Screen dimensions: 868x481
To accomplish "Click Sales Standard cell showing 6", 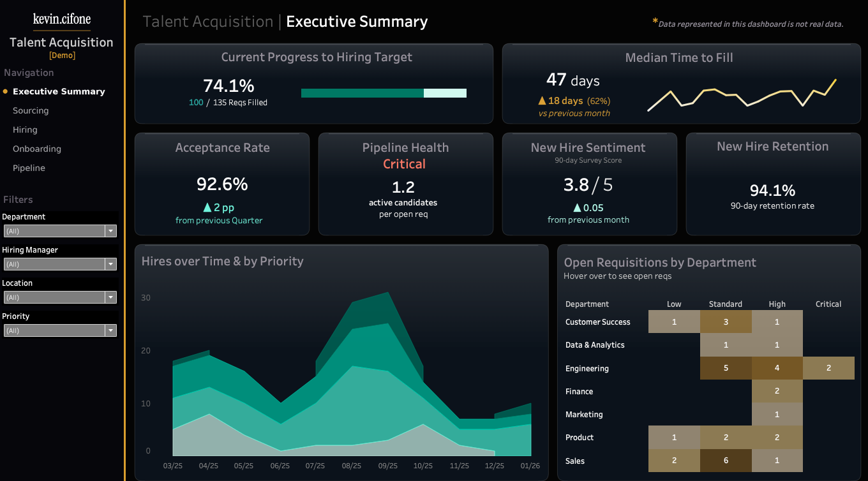I will coord(726,461).
